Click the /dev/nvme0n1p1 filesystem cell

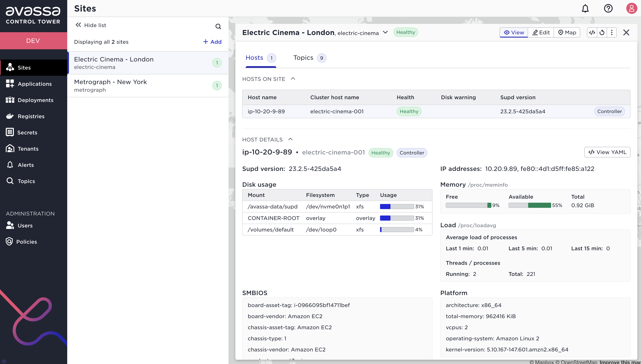328,207
